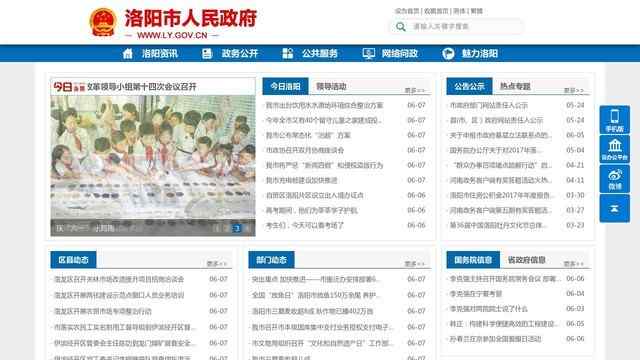Switch to 繁體 Traditional Chinese

pos(477,11)
